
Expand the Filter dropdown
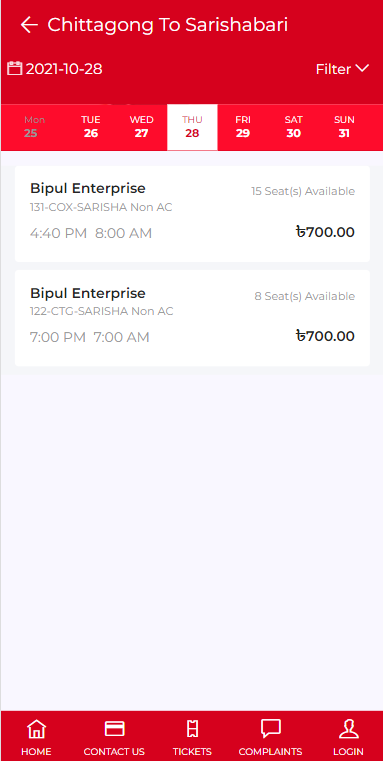tap(343, 69)
